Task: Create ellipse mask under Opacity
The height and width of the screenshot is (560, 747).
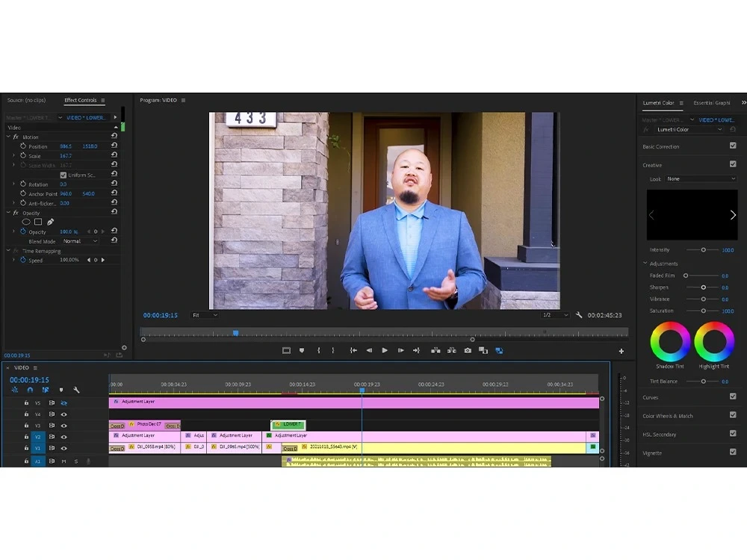Action: [x=26, y=222]
